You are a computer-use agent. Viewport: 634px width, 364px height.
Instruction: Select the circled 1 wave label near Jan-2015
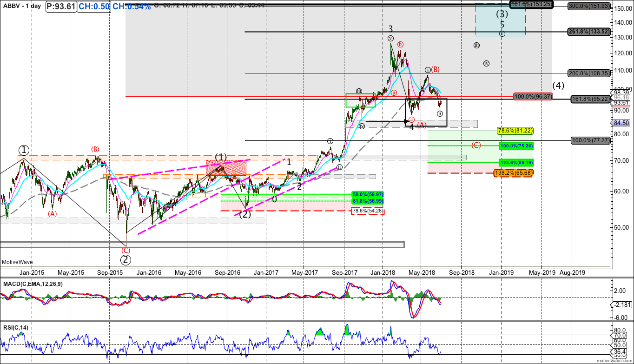24,150
